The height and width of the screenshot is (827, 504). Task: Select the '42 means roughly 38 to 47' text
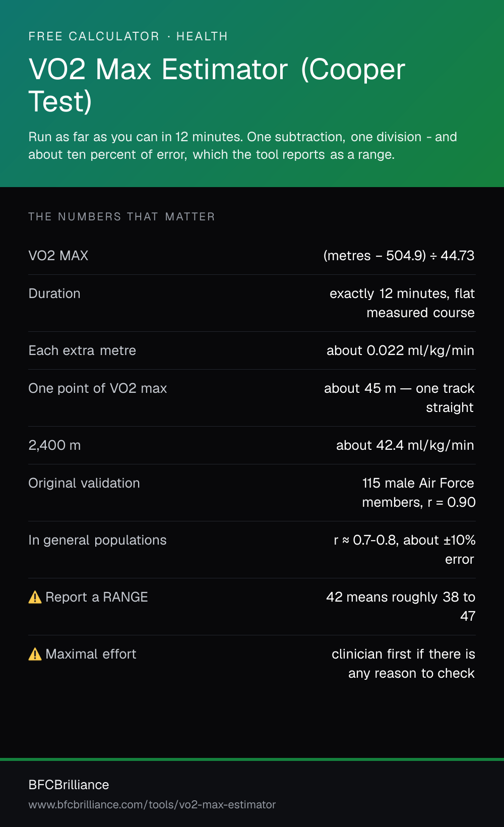(401, 607)
